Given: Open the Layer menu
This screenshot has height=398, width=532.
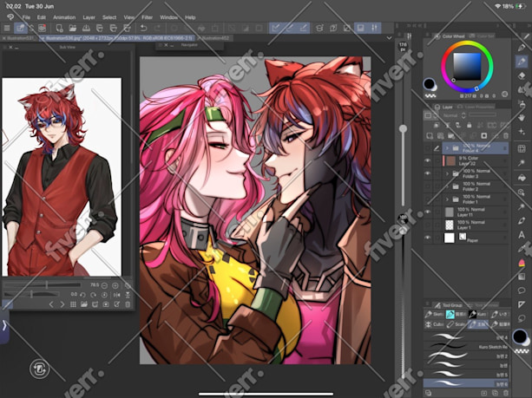Looking at the screenshot, I should 89,17.
